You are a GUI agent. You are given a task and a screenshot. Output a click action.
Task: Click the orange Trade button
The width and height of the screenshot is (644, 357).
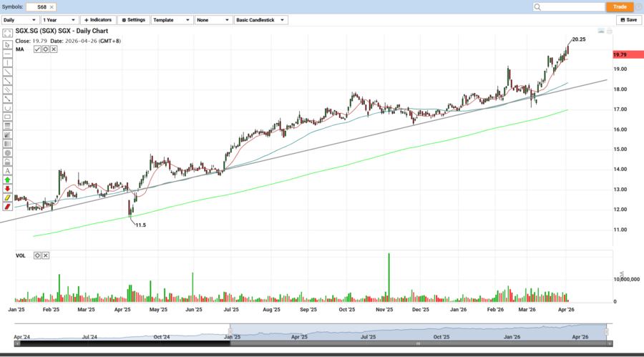pyautogui.click(x=620, y=6)
